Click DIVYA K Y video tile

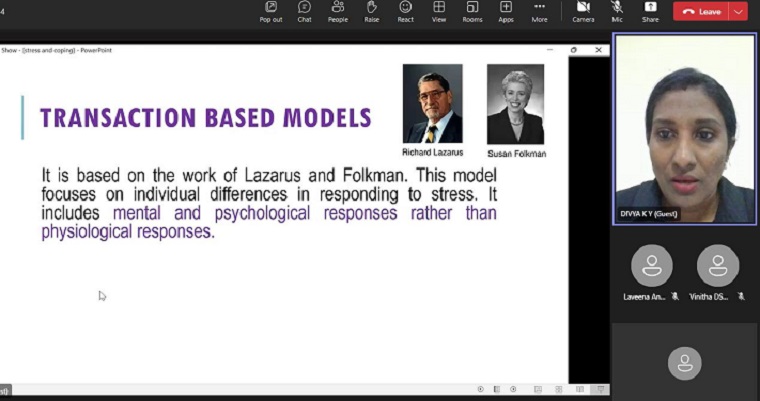click(x=684, y=128)
